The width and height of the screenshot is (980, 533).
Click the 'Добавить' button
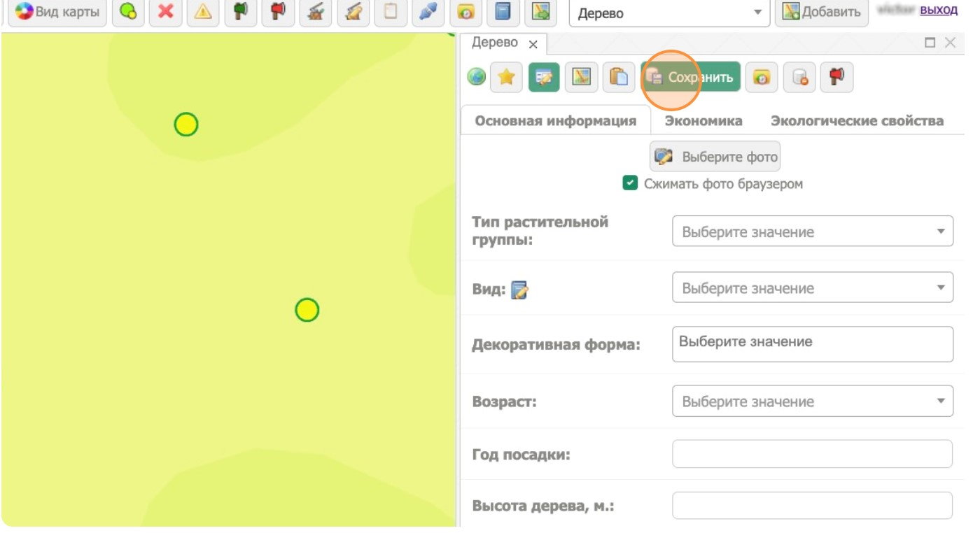(822, 12)
